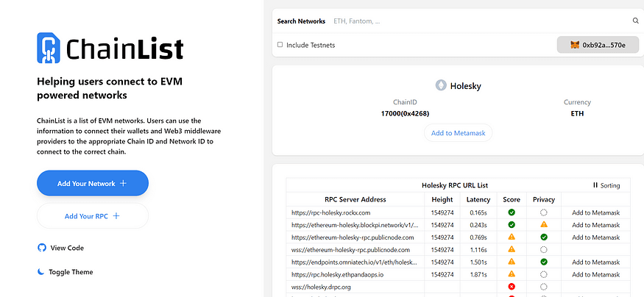Click green score checkmark for rpc-holesky.rockx.com
Viewport: 644px width, 297px height.
[x=512, y=212]
